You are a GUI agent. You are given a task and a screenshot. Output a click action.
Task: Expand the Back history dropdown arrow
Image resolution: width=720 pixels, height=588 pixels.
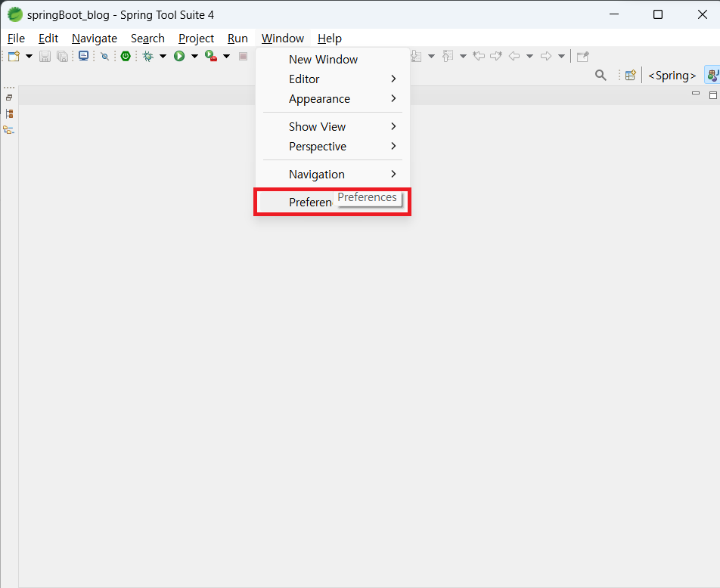[x=529, y=57]
